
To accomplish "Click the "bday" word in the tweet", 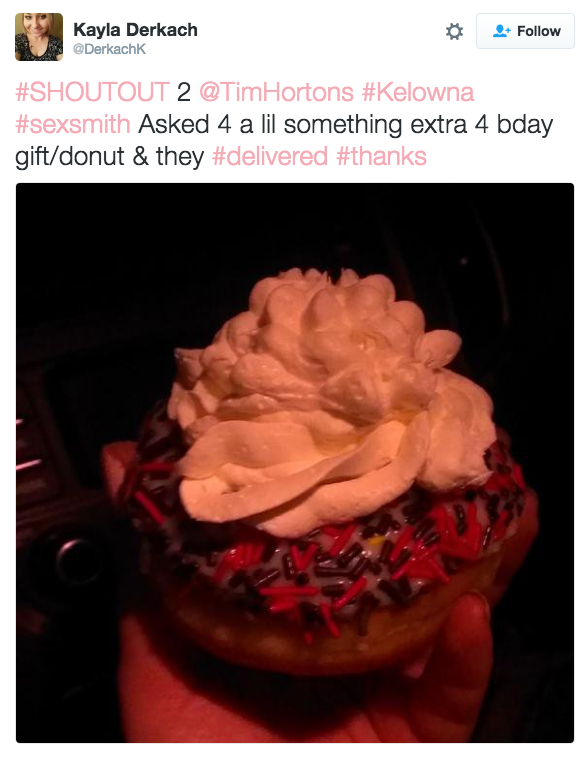I will [x=525, y=124].
